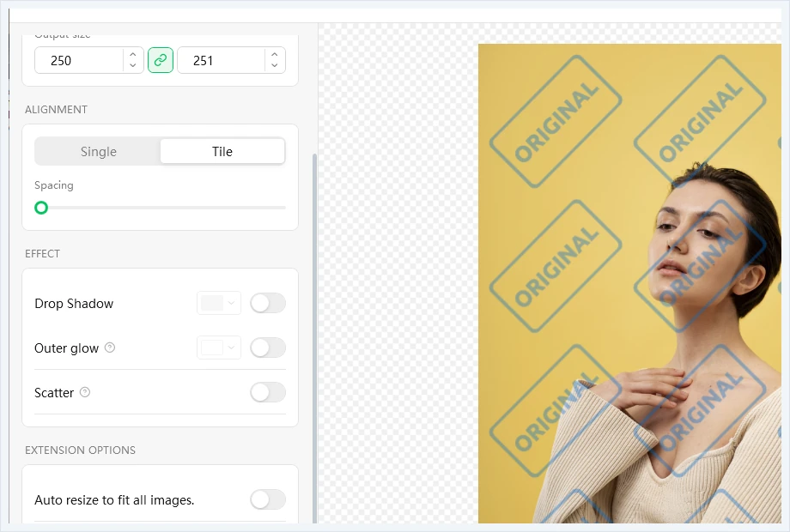Enable the Drop Shadow toggle

pyautogui.click(x=268, y=303)
